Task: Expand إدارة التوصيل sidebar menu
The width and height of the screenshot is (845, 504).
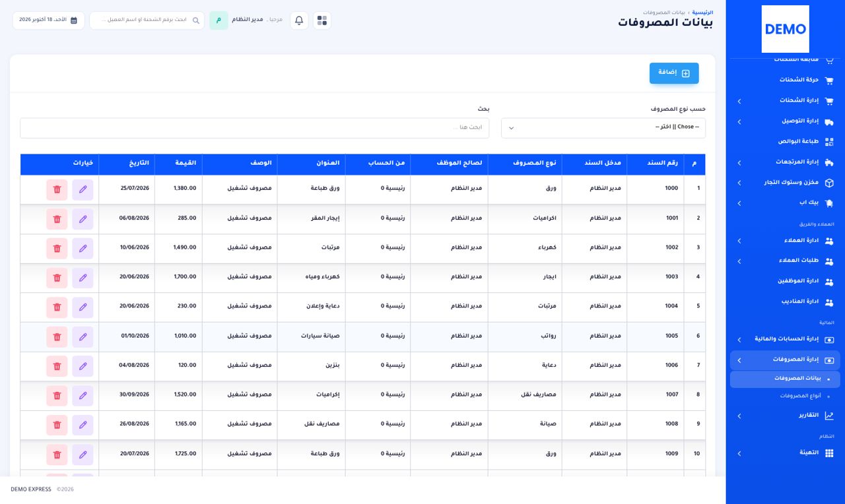Action: pos(785,121)
